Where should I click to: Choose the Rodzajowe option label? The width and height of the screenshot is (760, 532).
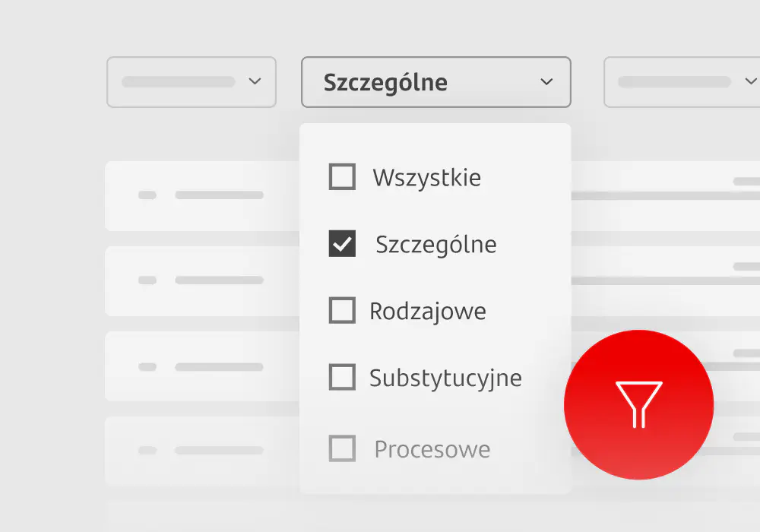point(428,311)
